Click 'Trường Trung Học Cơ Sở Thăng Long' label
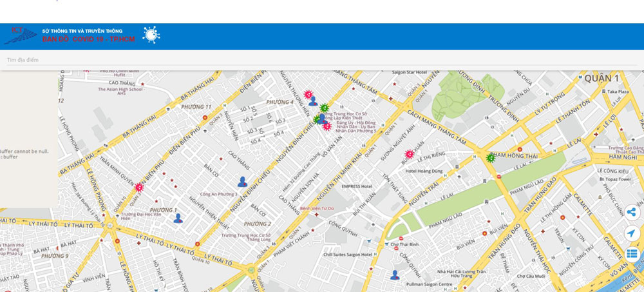 point(245,237)
